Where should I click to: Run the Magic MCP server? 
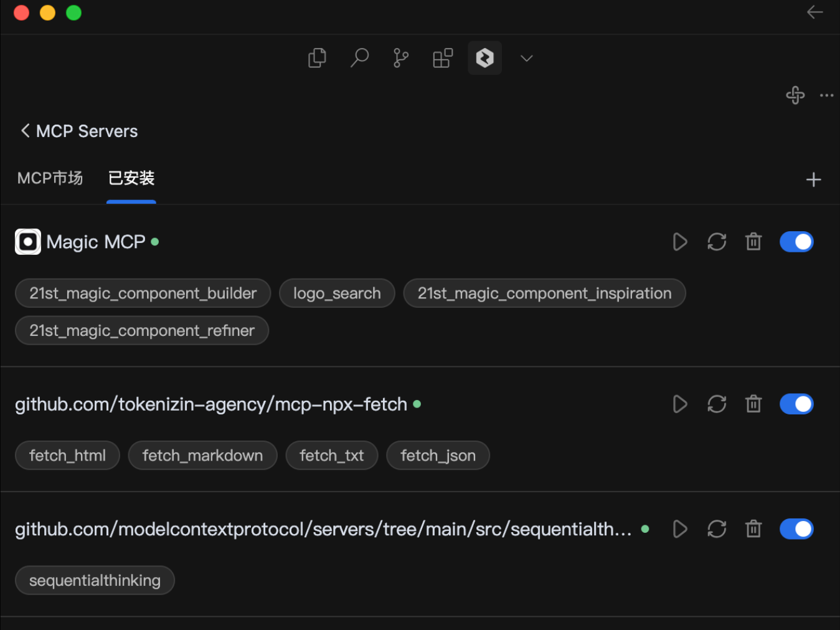tap(680, 242)
